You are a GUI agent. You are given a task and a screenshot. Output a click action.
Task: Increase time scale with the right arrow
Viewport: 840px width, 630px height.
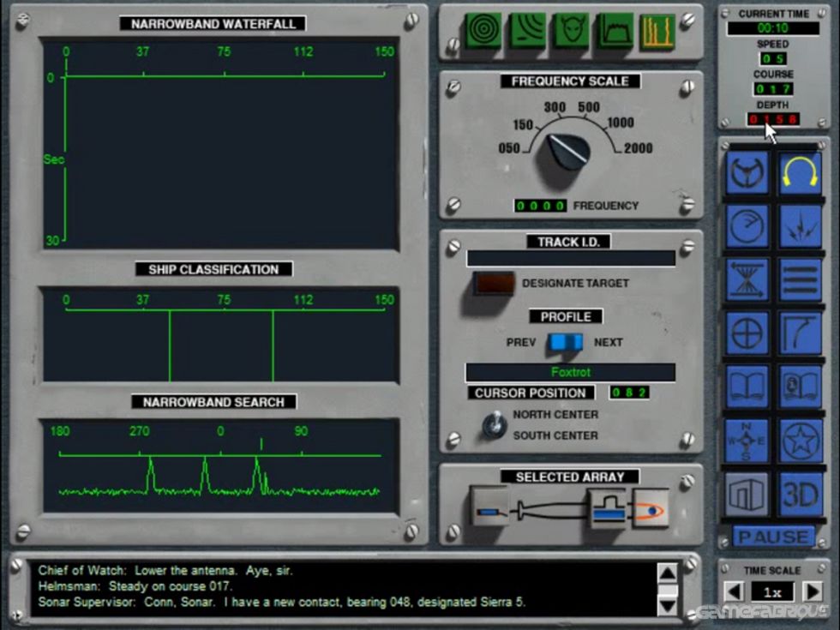tap(813, 592)
